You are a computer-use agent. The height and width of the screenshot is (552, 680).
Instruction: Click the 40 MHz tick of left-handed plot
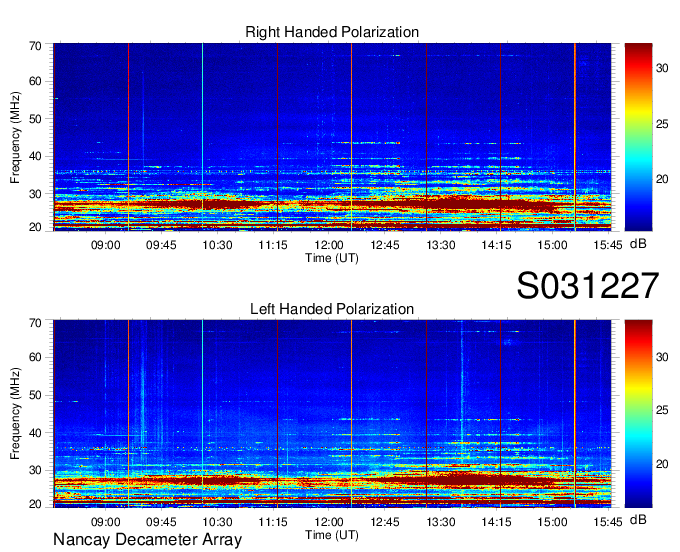(x=35, y=433)
